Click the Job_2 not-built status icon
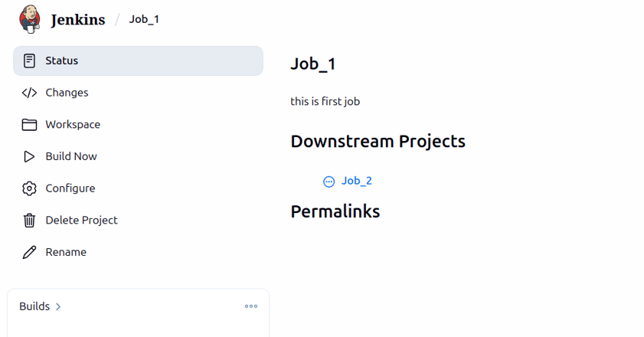The image size is (644, 337). coord(329,182)
